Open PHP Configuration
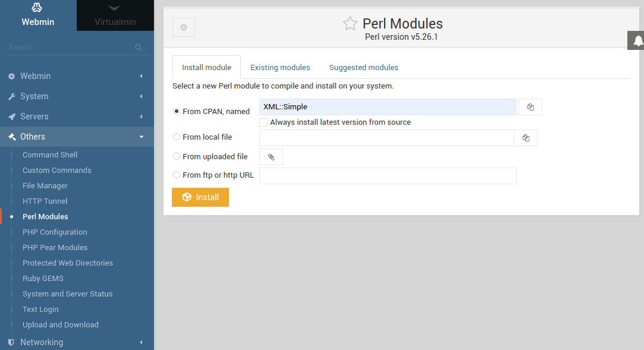 [55, 232]
